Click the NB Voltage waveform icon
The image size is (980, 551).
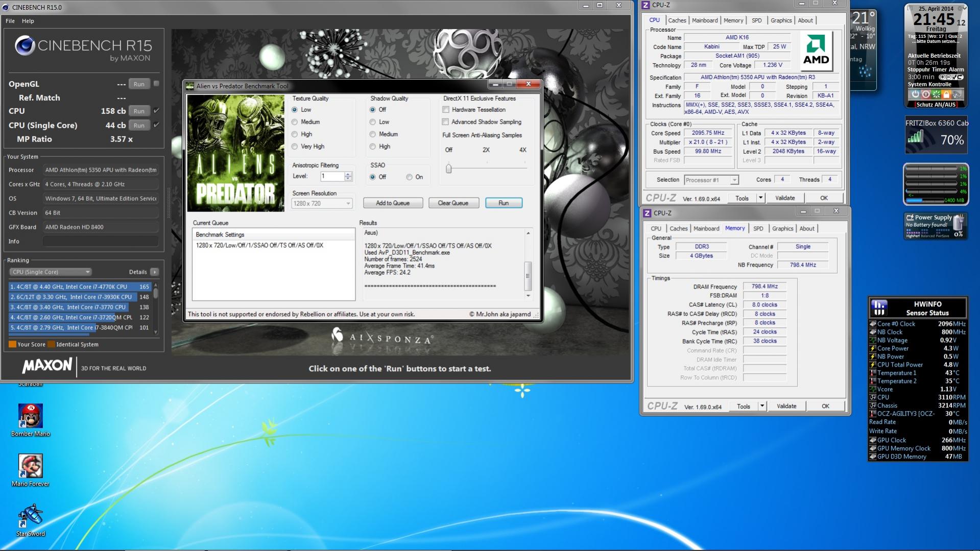[x=873, y=340]
